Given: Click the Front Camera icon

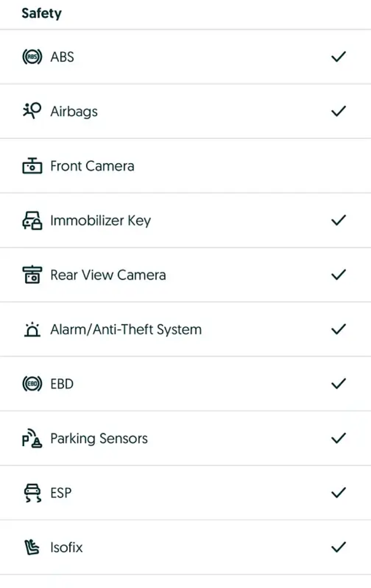Looking at the screenshot, I should [32, 166].
